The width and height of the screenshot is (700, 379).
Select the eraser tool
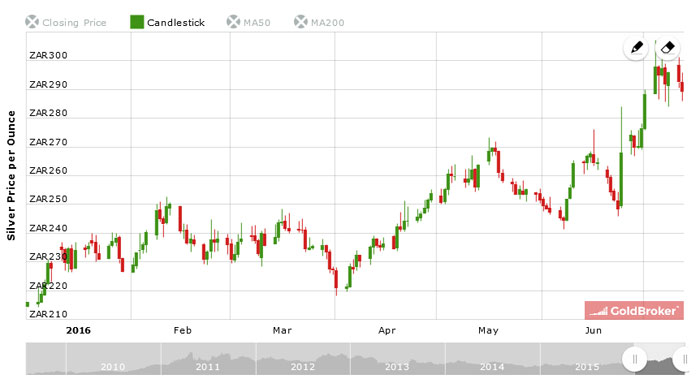[x=667, y=47]
